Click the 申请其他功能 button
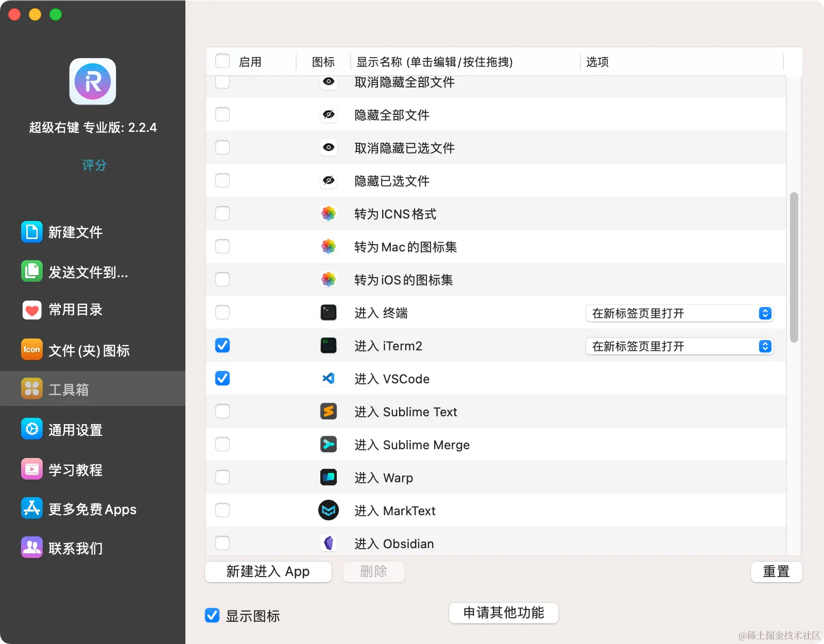 (x=504, y=613)
